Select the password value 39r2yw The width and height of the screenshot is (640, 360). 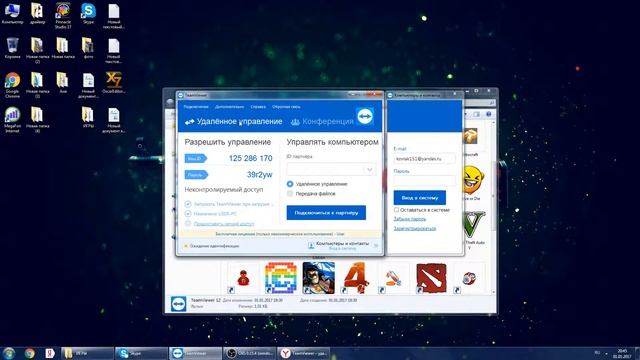[x=260, y=175]
